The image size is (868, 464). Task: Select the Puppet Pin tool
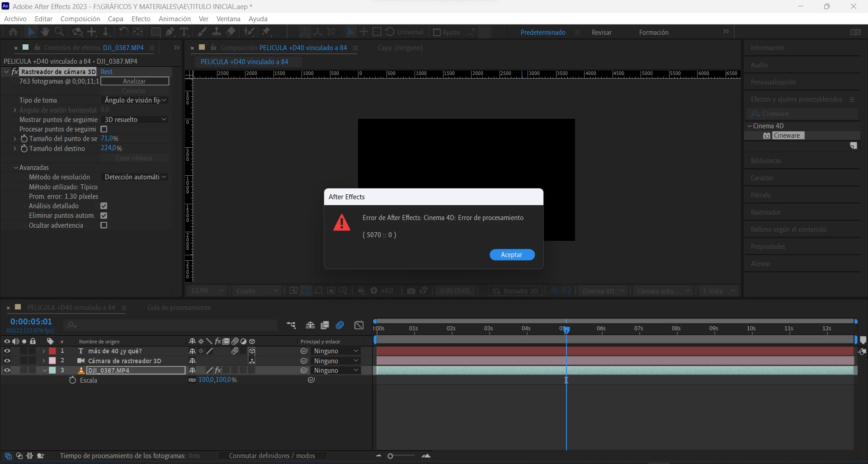[x=266, y=32]
